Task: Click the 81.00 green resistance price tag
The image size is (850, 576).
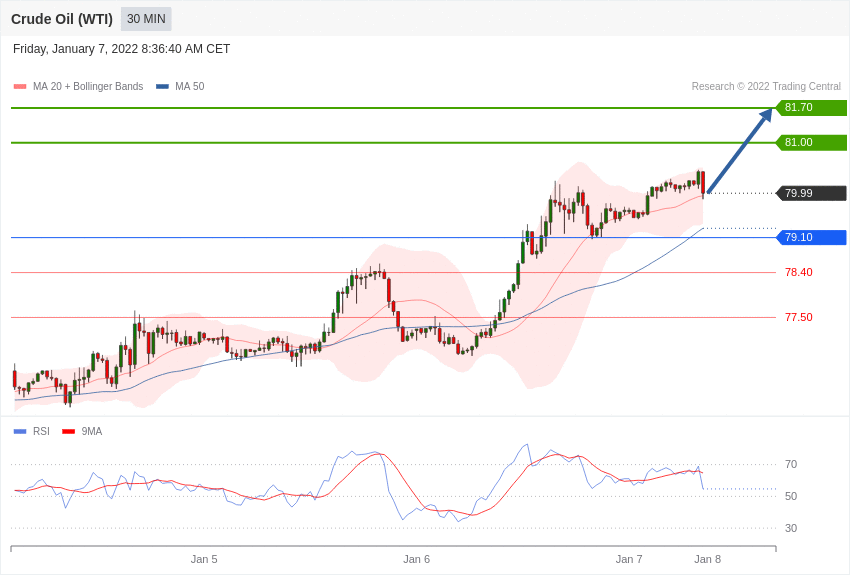Action: coord(812,143)
